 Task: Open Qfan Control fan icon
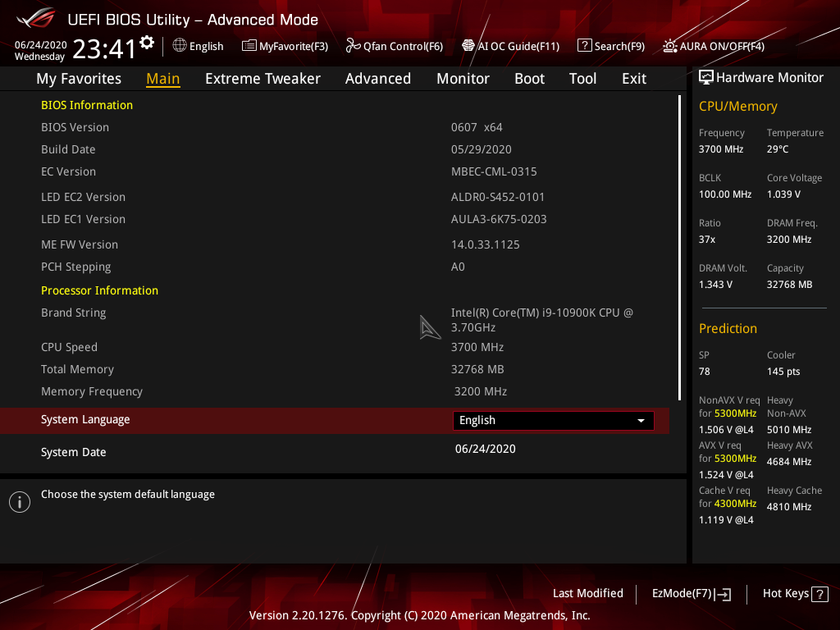click(353, 46)
